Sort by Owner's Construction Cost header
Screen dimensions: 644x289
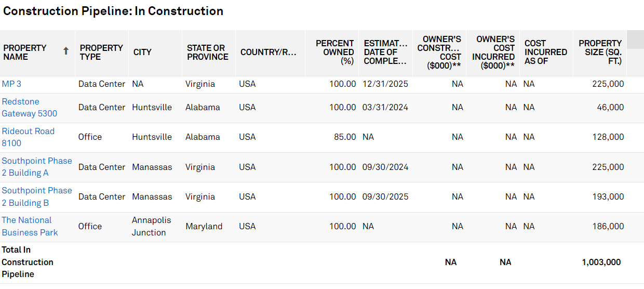439,52
